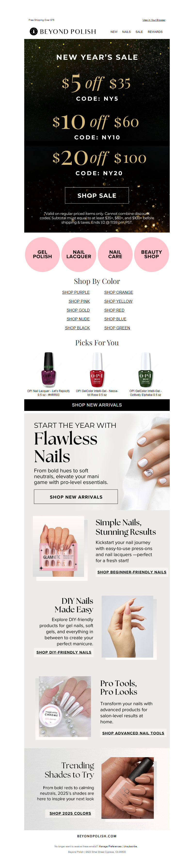Open the NEW menu item
The image size is (194, 868).
tap(114, 32)
